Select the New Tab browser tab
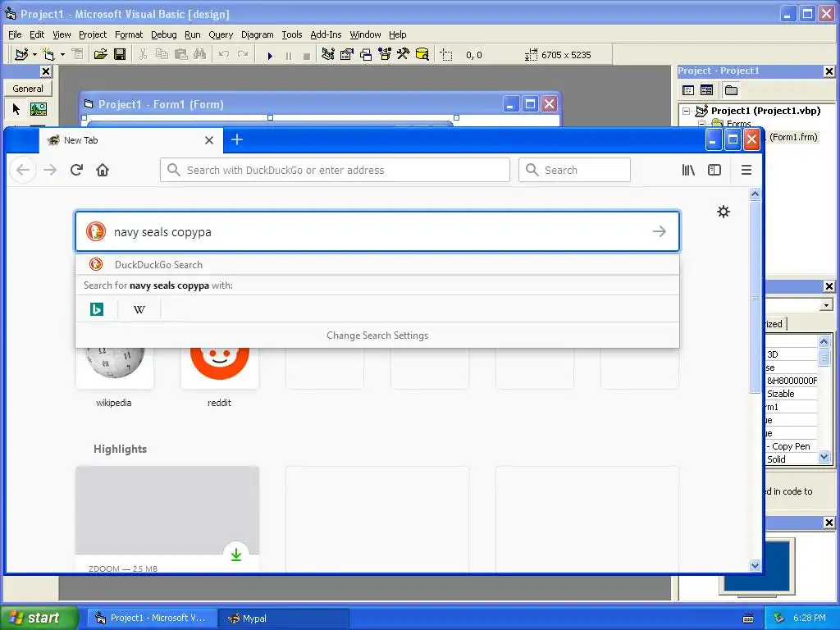 click(x=130, y=140)
